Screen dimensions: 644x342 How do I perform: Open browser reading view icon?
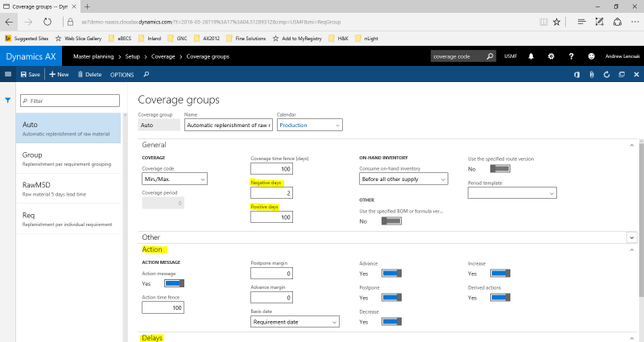coord(543,23)
